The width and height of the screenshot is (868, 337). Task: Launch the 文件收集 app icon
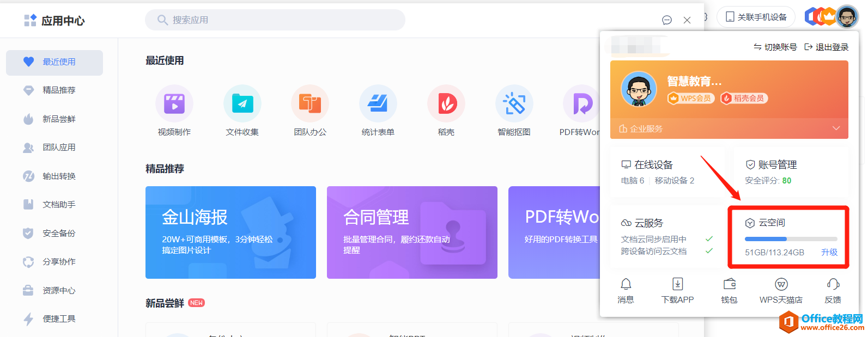[x=242, y=103]
